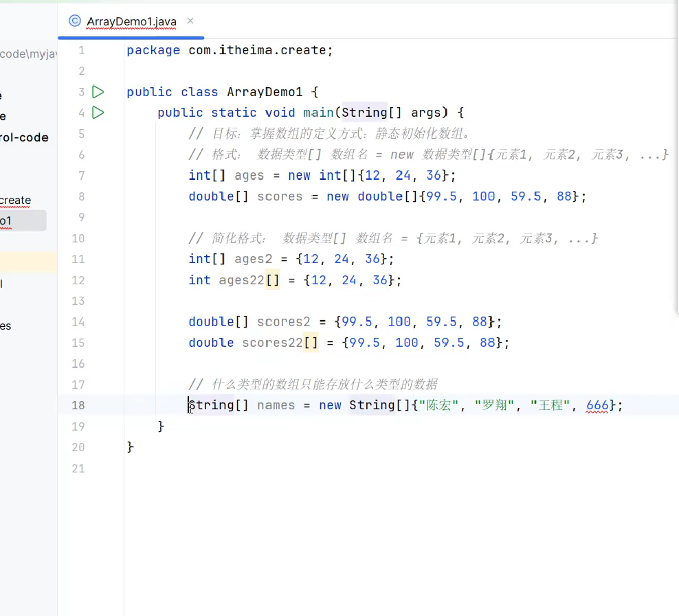Click the 'scores' variable on line 8

280,196
